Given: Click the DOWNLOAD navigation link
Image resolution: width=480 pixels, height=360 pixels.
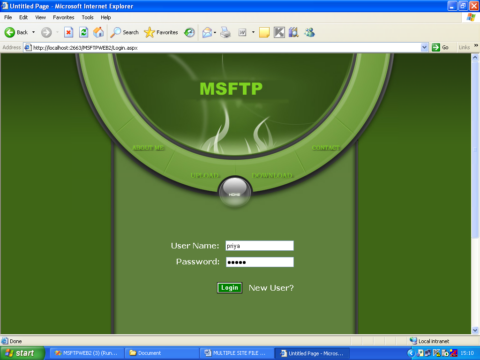Looking at the screenshot, I should (x=272, y=175).
